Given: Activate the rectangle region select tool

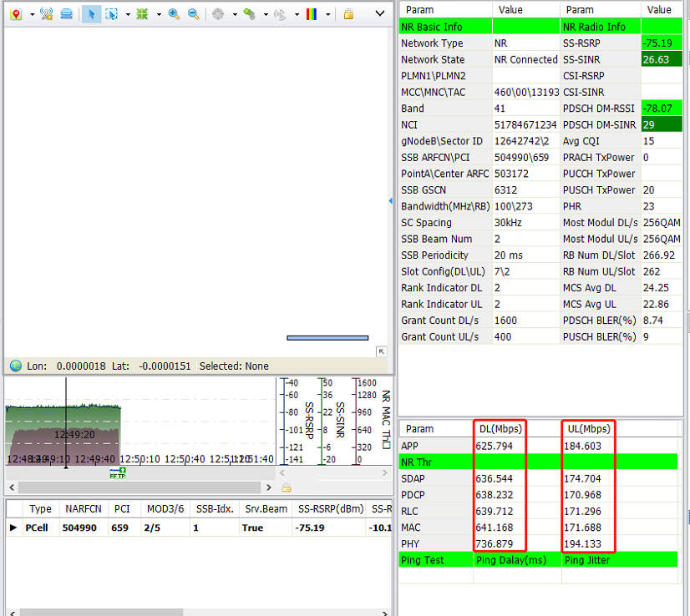Looking at the screenshot, I should [x=112, y=14].
